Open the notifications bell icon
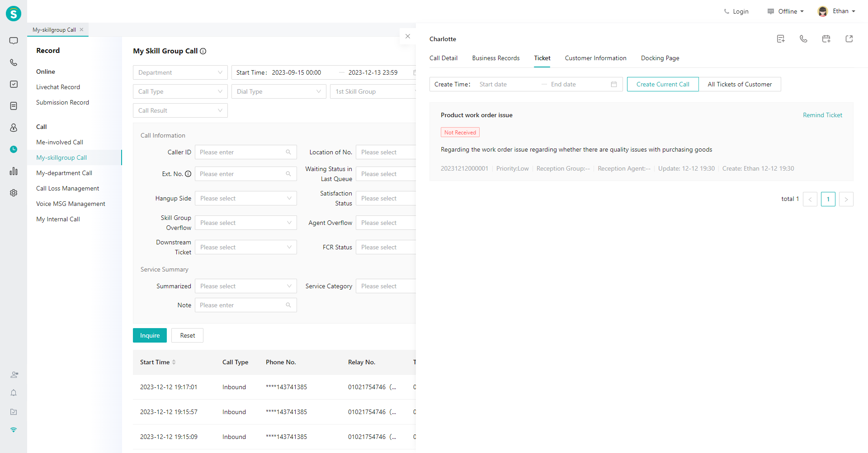Viewport: 868px width, 453px height. coord(14,393)
